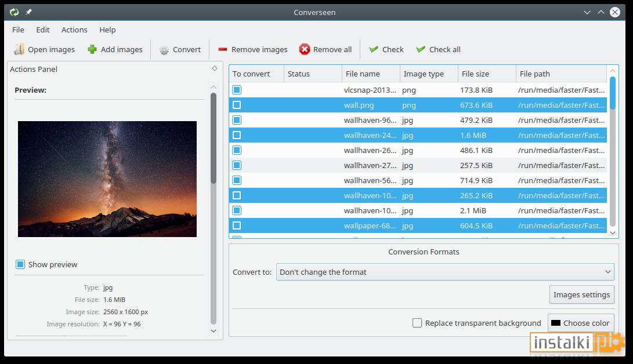Open the Actions menu
This screenshot has width=633, height=364.
click(x=74, y=30)
